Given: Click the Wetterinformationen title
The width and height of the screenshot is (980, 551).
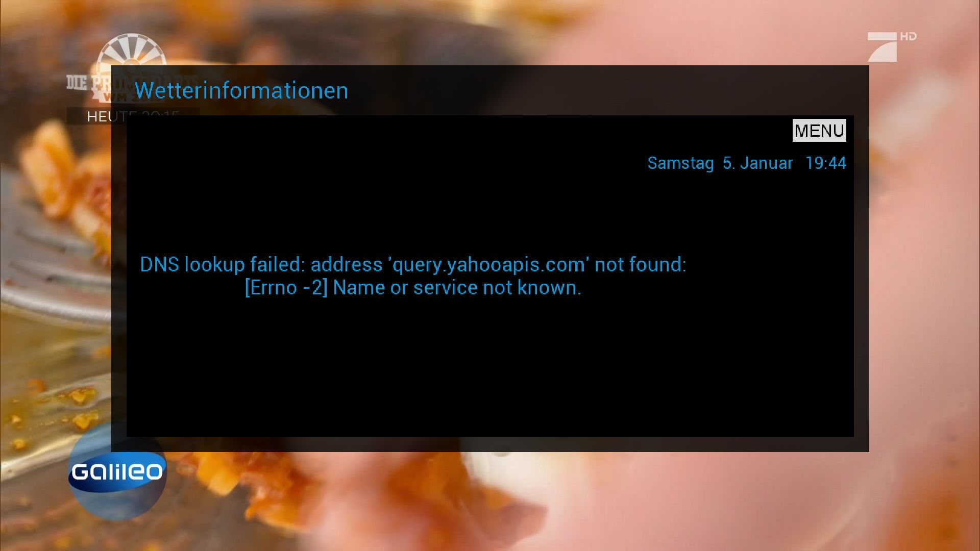Looking at the screenshot, I should (x=241, y=90).
